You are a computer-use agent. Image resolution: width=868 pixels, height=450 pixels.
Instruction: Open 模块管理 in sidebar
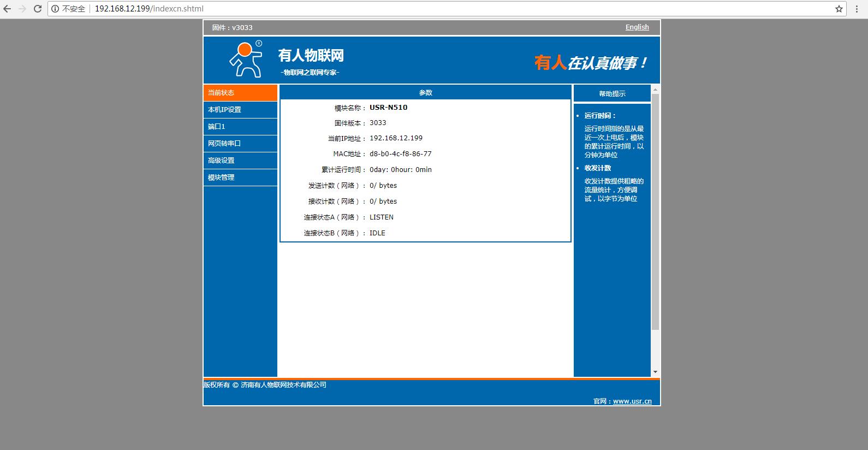pos(240,177)
